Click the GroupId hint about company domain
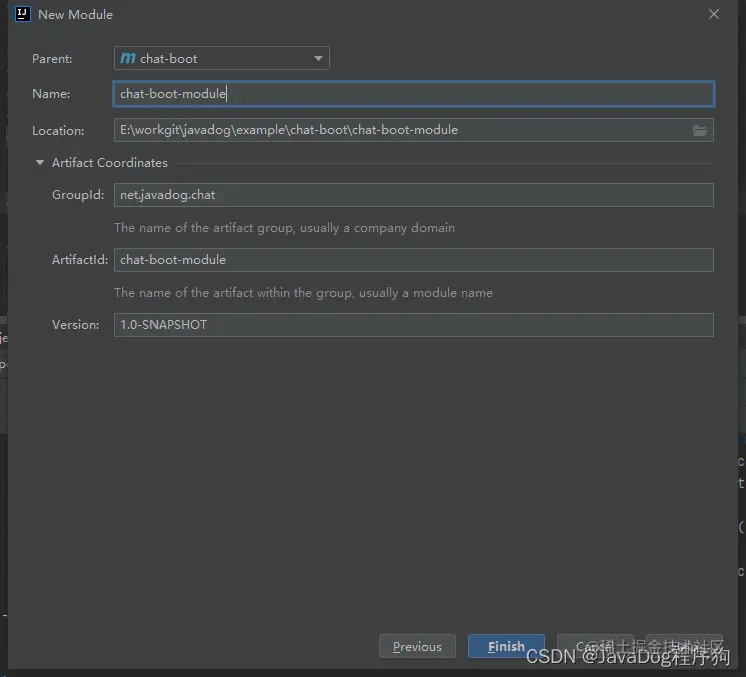746x677 pixels. point(285,228)
